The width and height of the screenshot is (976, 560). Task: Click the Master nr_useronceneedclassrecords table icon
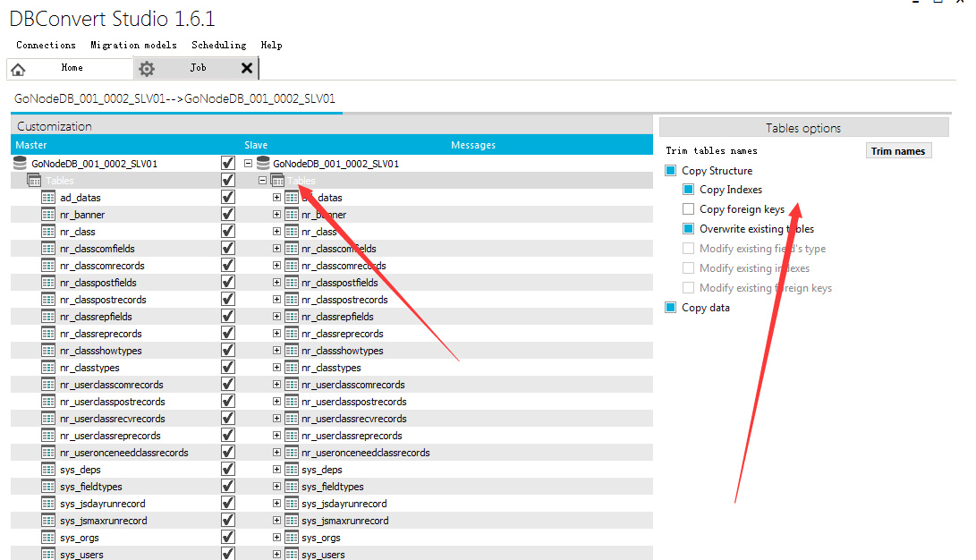coord(48,453)
